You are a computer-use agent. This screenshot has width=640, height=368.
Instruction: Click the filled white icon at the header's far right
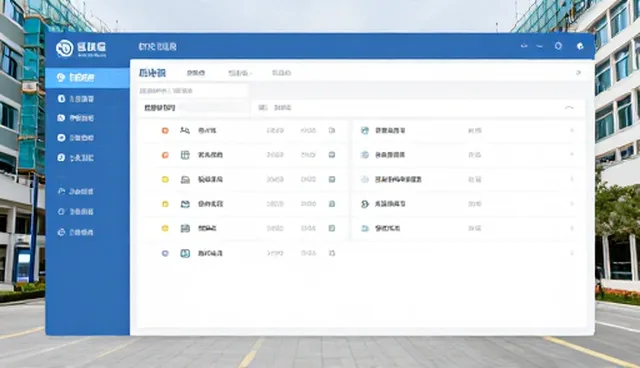coord(580,46)
